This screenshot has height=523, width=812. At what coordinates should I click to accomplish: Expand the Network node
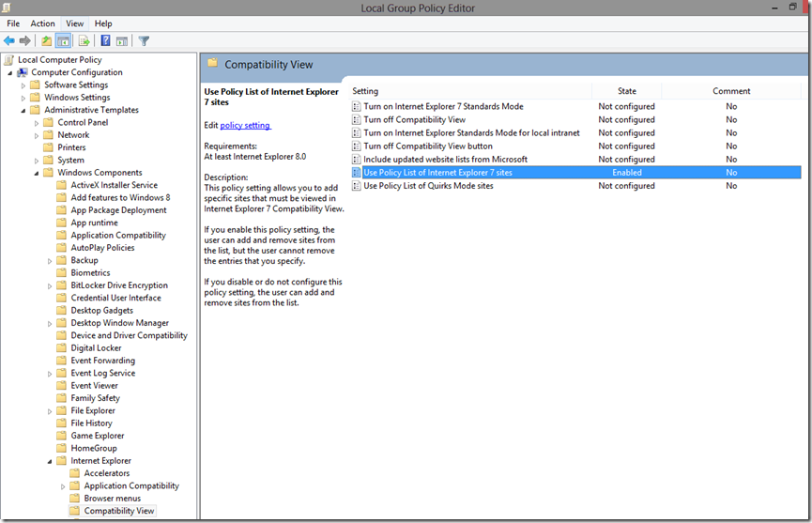[37, 135]
